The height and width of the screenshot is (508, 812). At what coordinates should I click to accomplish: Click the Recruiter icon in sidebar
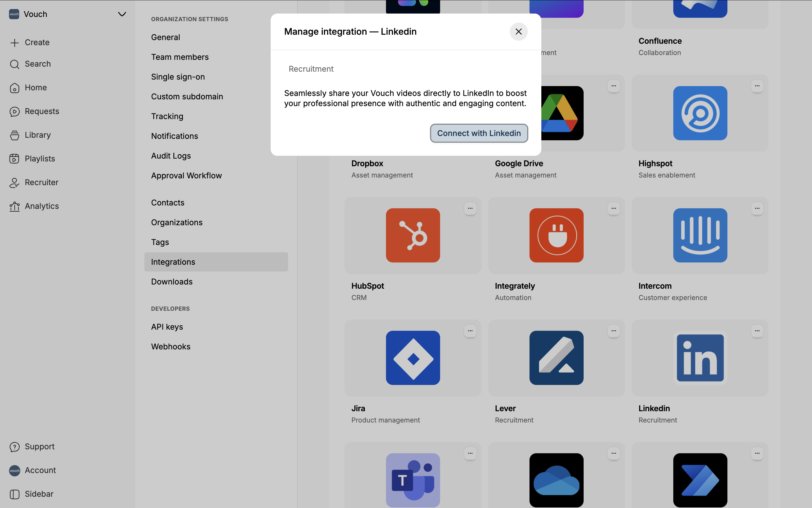pos(14,182)
